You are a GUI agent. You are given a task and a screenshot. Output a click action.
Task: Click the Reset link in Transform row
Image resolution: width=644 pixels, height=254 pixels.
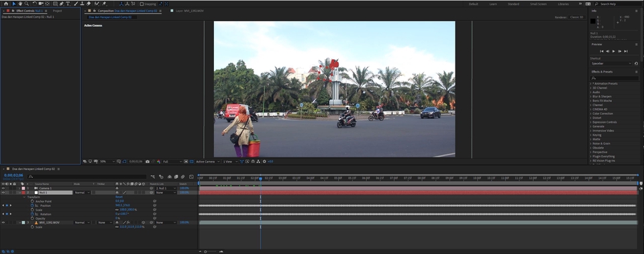pos(119,197)
